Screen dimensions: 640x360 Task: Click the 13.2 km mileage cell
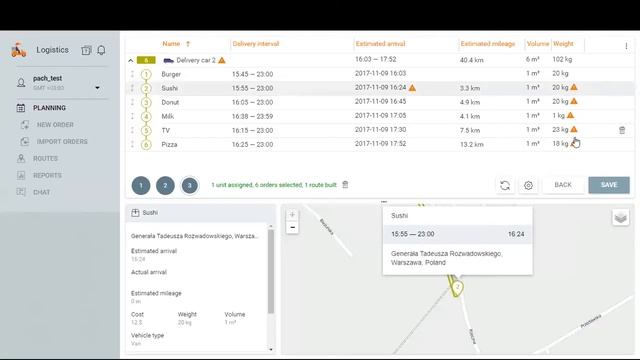[x=472, y=144]
